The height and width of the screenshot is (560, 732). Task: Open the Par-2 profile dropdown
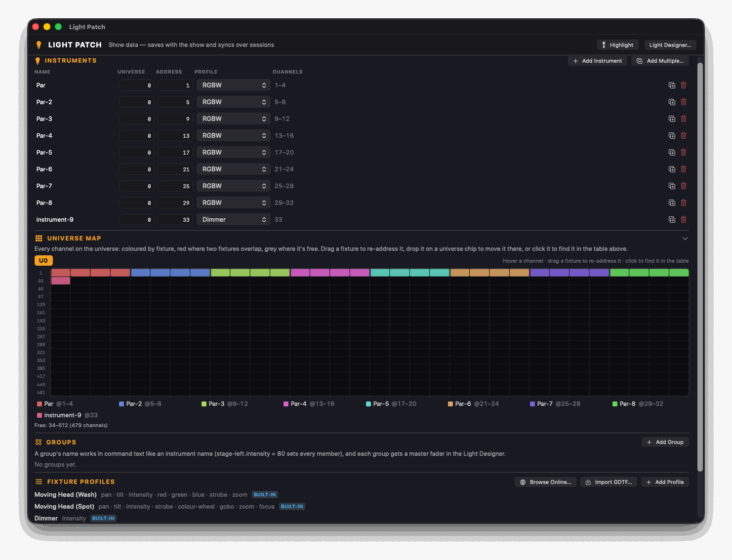point(234,102)
